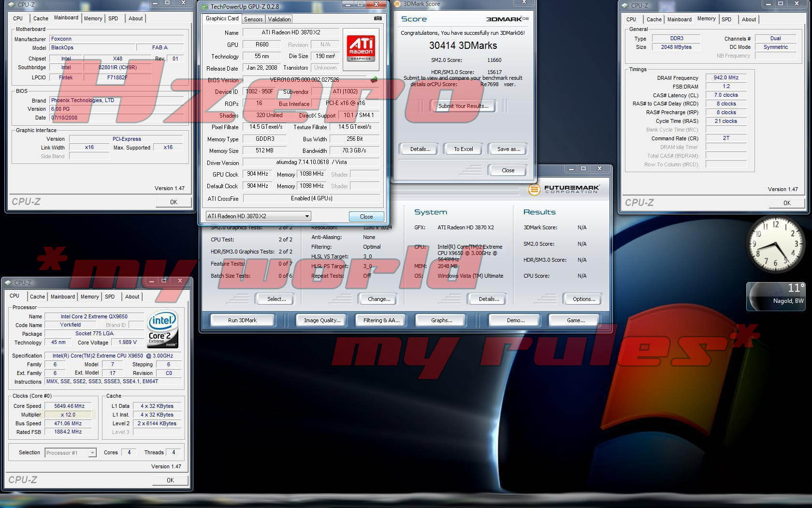
Task: Switch to Memory tab in CPU-Z Mainboard window
Action: point(93,18)
